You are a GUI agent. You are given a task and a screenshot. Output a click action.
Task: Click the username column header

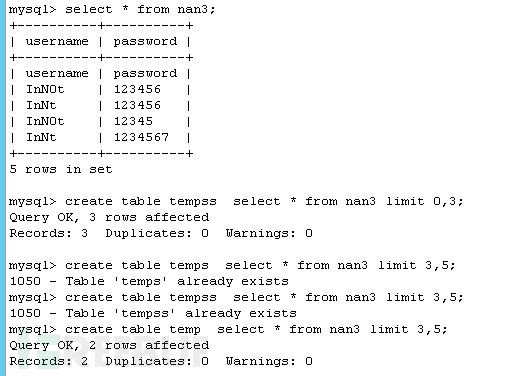tap(57, 41)
